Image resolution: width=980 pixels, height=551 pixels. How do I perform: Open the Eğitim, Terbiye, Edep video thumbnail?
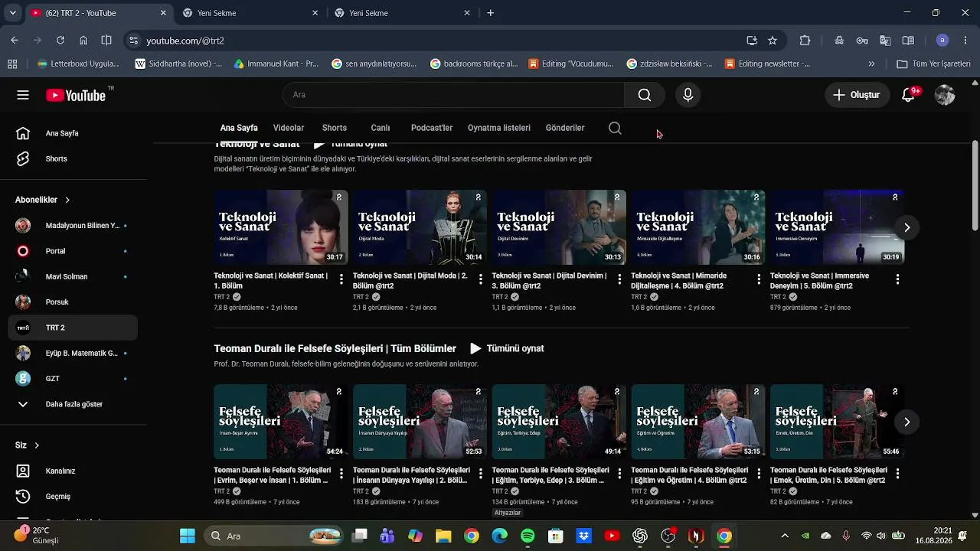pyautogui.click(x=559, y=422)
